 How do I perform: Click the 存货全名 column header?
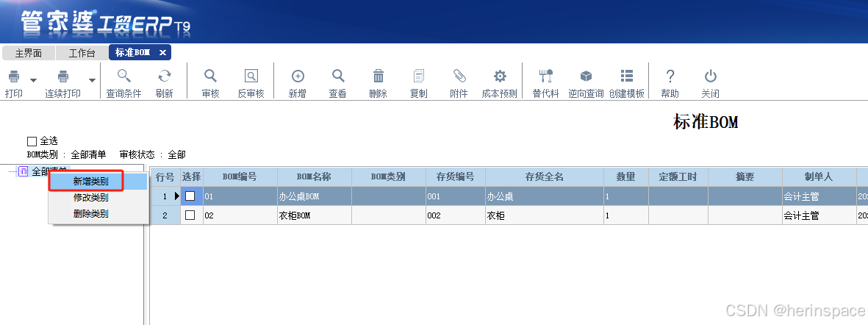click(544, 177)
